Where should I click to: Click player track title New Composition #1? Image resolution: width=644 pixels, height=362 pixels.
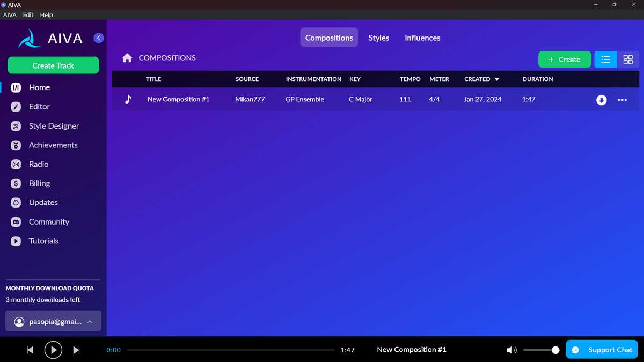412,350
